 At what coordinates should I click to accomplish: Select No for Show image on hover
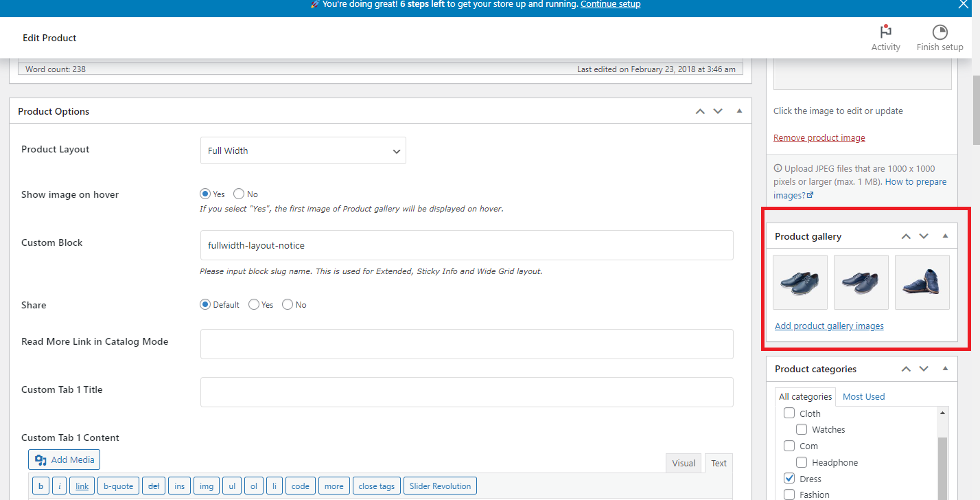tap(239, 194)
